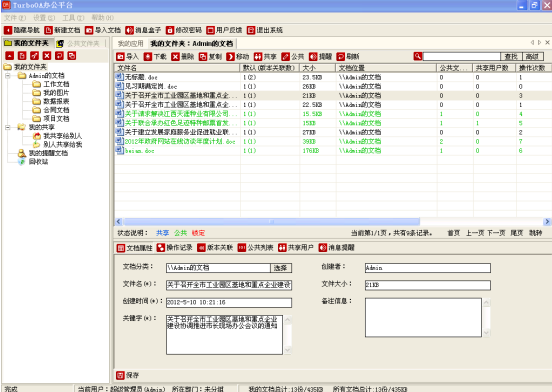
Task: Select the 无标题.doc file row
Action: click(333, 77)
